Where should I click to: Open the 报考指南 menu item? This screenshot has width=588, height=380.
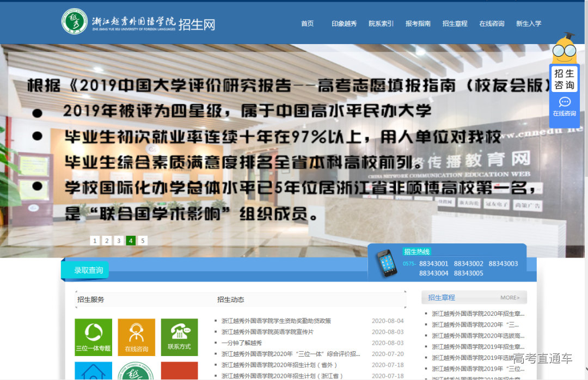(419, 23)
